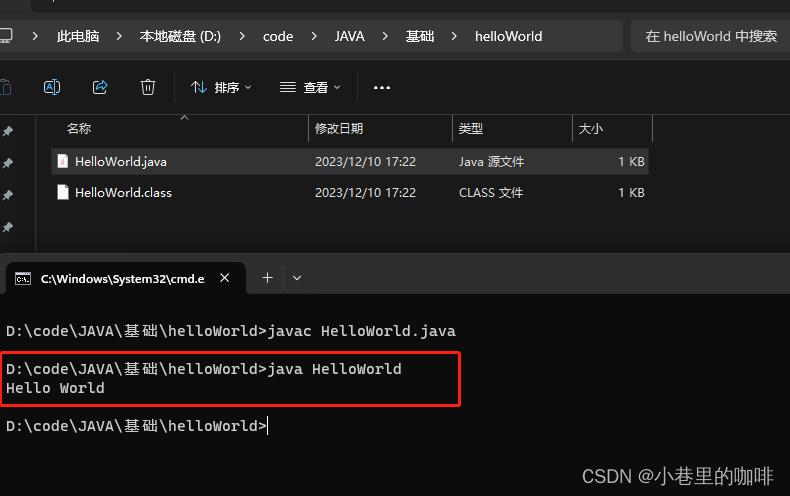Sort by the 修改日期 column header

coord(339,129)
